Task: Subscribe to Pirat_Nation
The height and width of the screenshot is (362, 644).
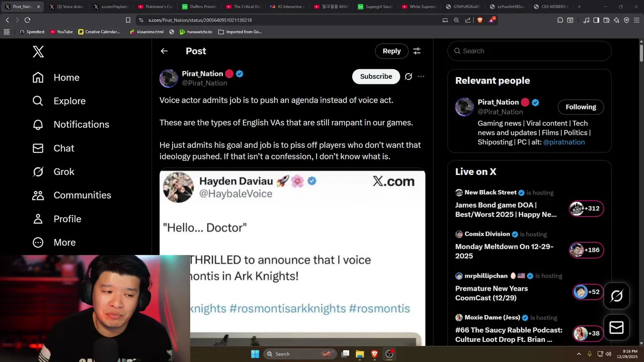Action: point(376,76)
